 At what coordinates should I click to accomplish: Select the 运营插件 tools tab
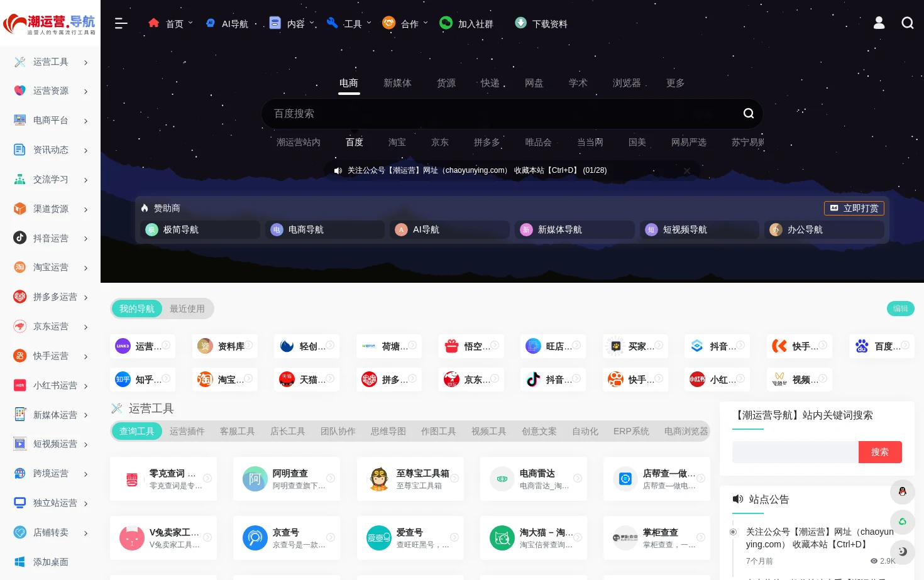coord(187,431)
